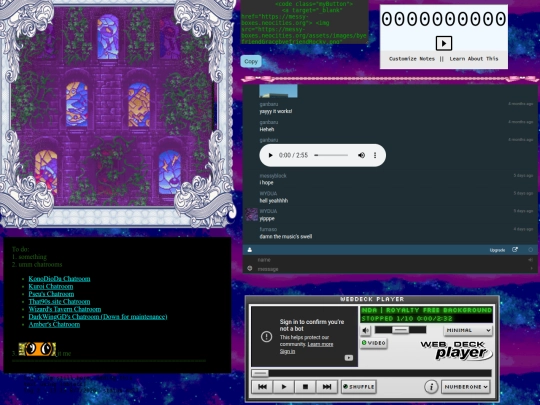Image resolution: width=540 pixels, height=405 pixels.
Task: Open the KonoDioDa Chatroom link
Action: click(59, 279)
